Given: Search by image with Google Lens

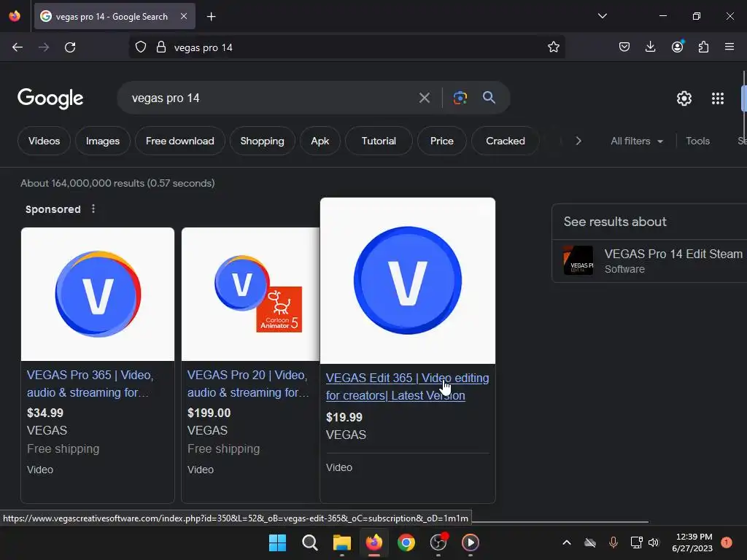Looking at the screenshot, I should 460,98.
